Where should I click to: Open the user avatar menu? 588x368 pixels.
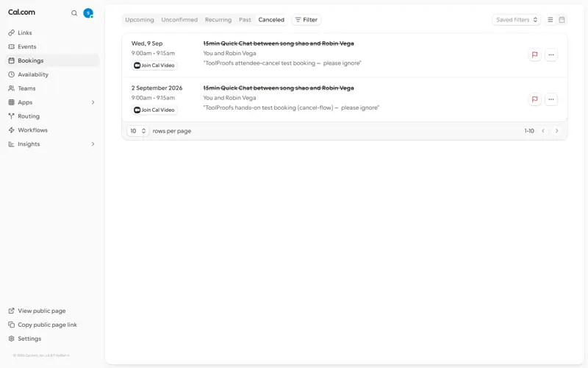point(88,13)
